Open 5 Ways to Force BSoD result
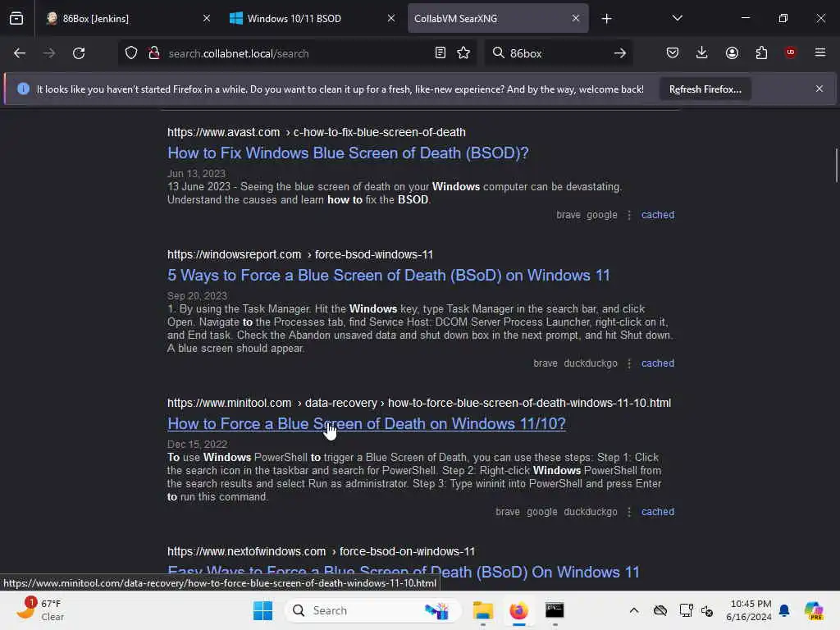Image resolution: width=840 pixels, height=630 pixels. pos(388,276)
